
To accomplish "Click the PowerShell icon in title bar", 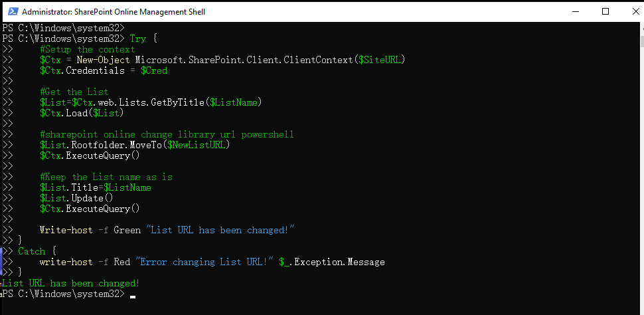I will tap(13, 12).
